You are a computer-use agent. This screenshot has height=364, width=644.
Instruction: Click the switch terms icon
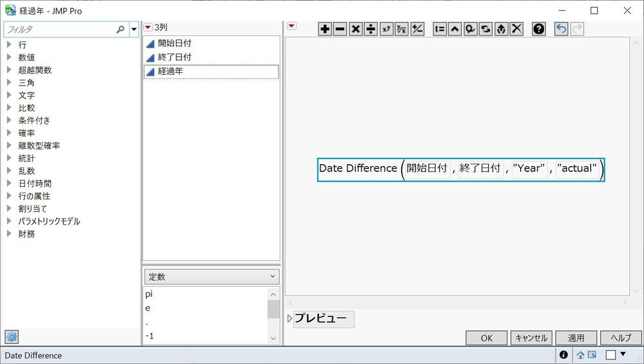point(485,29)
